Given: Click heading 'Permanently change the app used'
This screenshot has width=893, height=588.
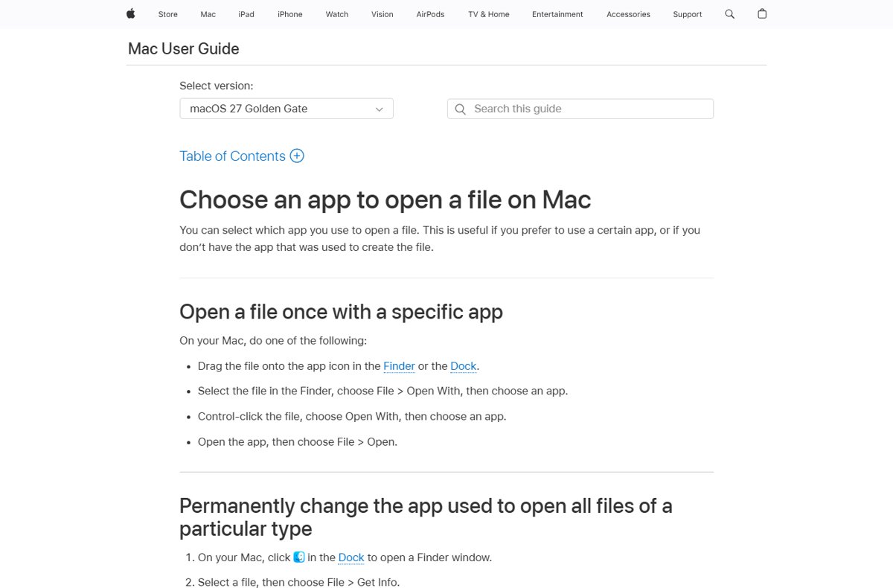Looking at the screenshot, I should pos(426,517).
